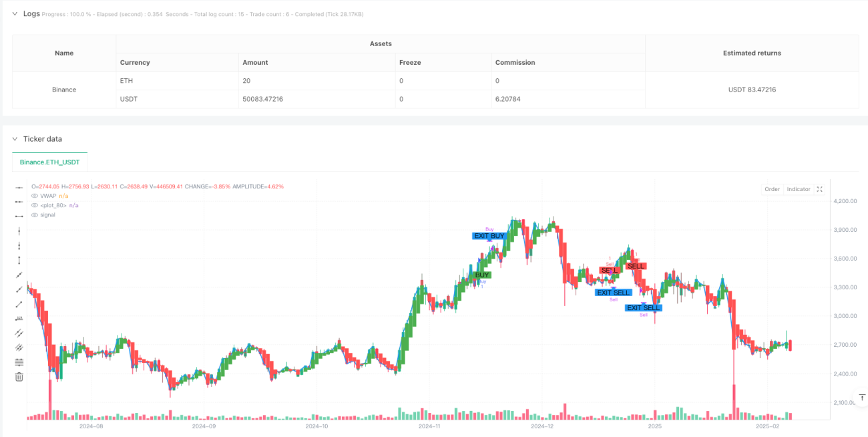This screenshot has width=868, height=437.
Task: Select the parallel lines drawing tool
Action: click(19, 333)
